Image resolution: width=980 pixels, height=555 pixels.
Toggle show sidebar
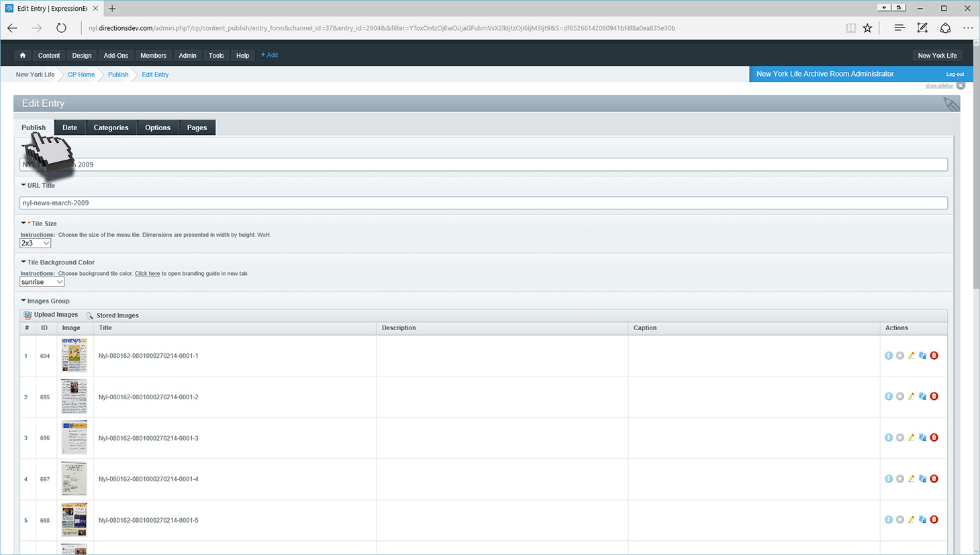click(x=939, y=86)
